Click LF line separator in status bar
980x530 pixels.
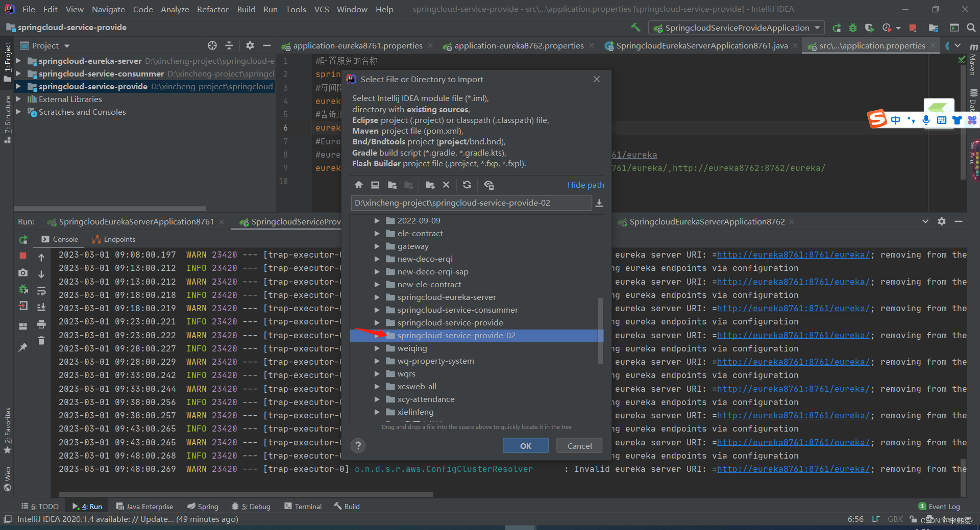[x=875, y=519]
